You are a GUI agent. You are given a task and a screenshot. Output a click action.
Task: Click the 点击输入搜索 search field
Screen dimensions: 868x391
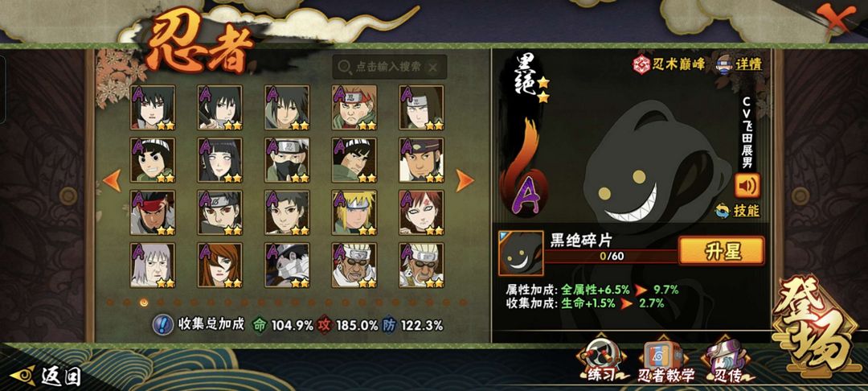pos(390,67)
